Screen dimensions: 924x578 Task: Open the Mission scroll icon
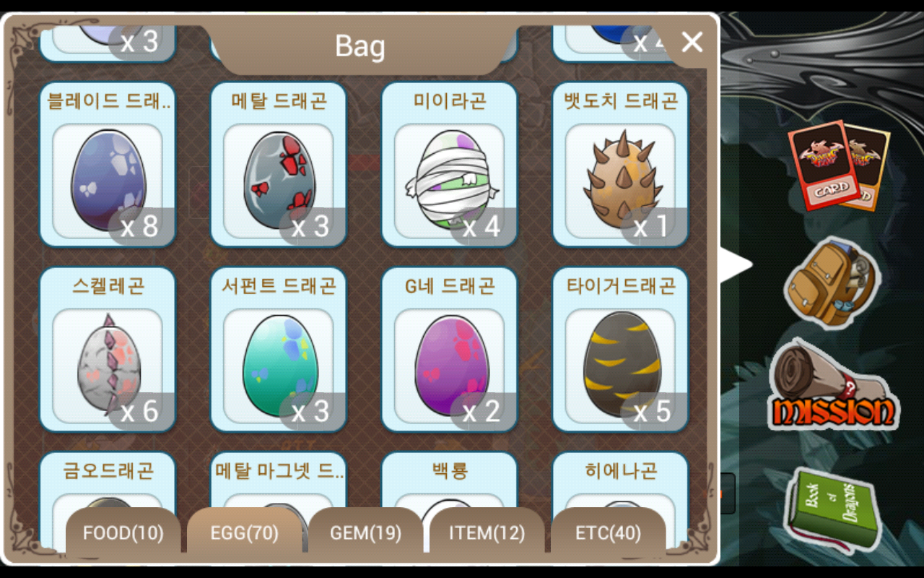tap(832, 387)
